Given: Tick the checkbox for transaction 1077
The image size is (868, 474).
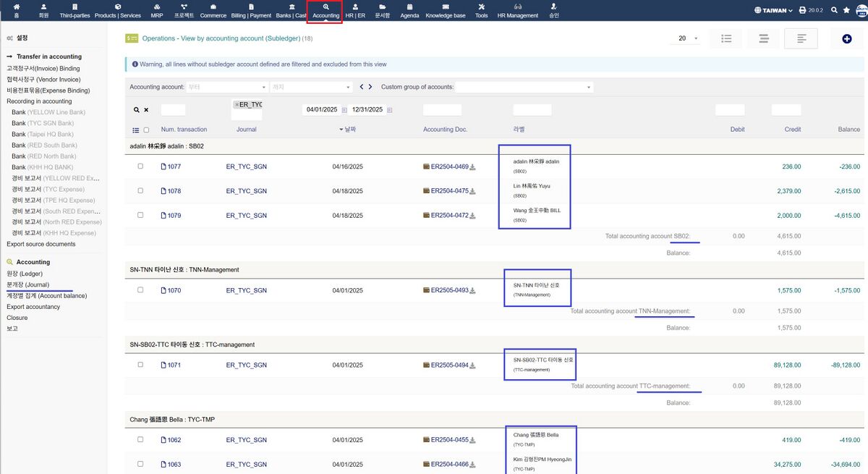Looking at the screenshot, I should point(140,166).
